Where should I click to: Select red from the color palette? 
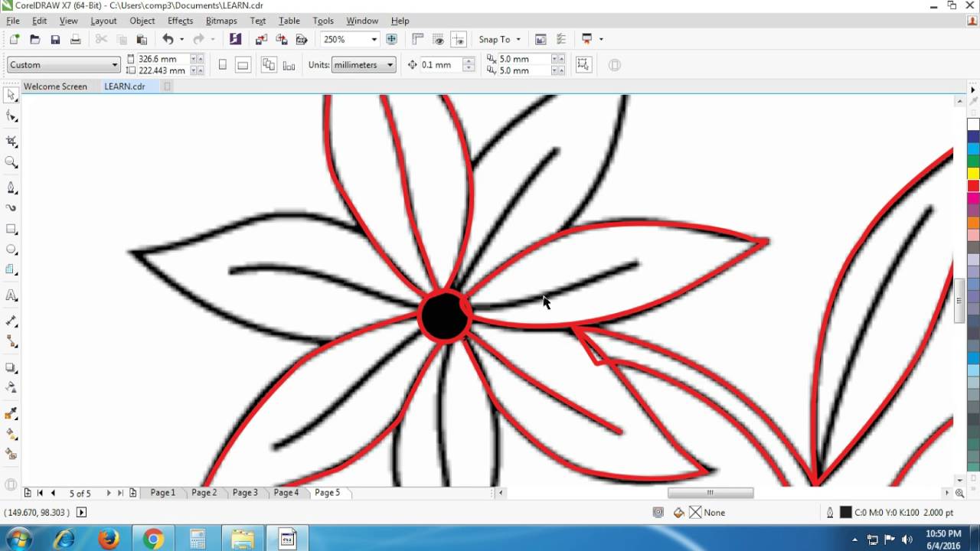[x=973, y=184]
